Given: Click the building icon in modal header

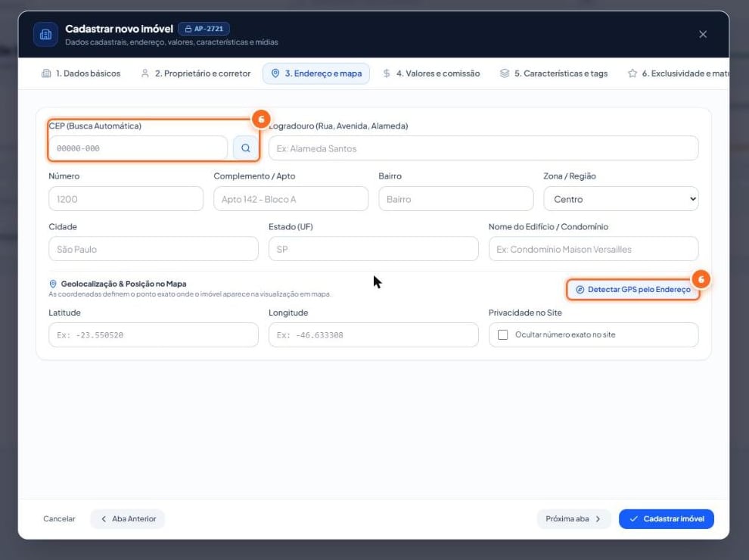Looking at the screenshot, I should [46, 34].
